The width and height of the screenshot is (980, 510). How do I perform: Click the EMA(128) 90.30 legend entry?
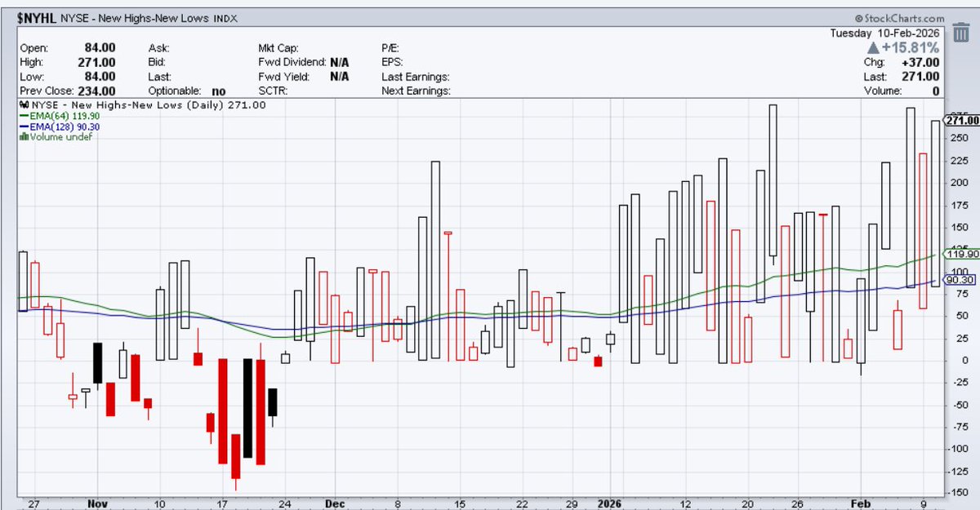click(x=65, y=126)
